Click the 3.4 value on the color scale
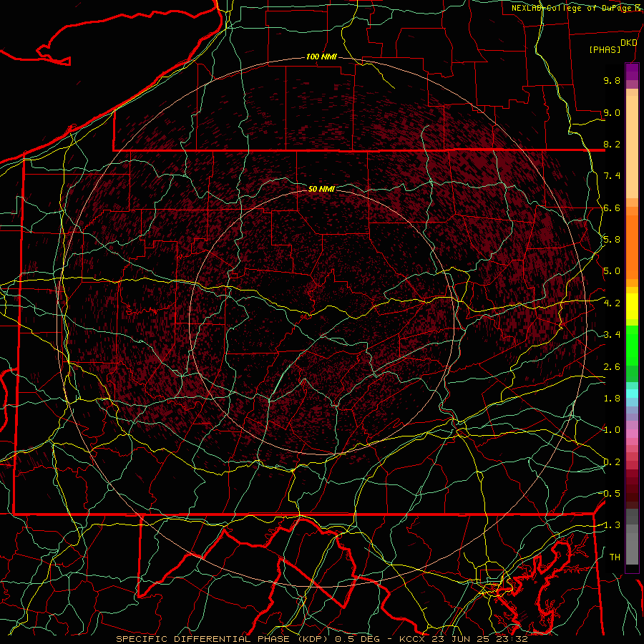 tap(612, 335)
